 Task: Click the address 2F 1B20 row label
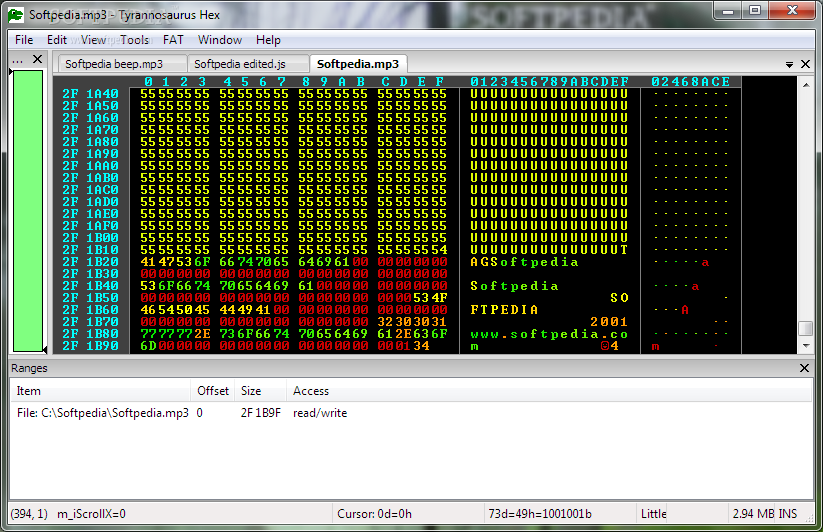(90, 262)
